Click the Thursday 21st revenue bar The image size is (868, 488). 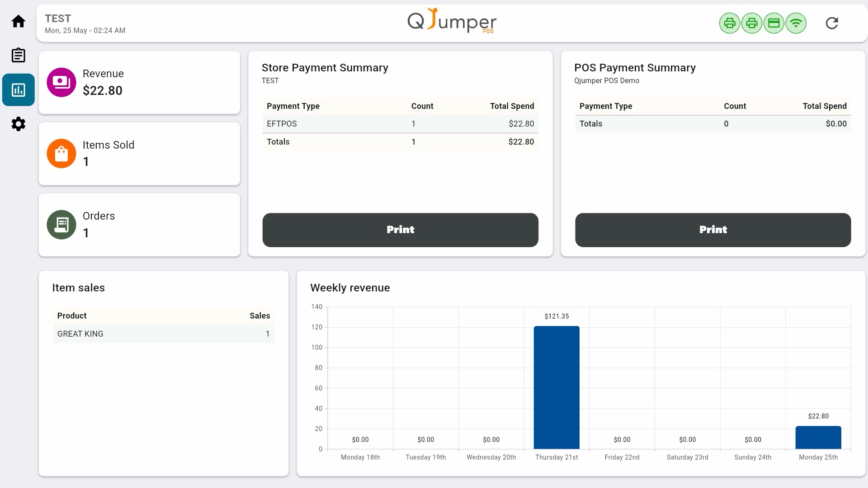[x=557, y=388]
